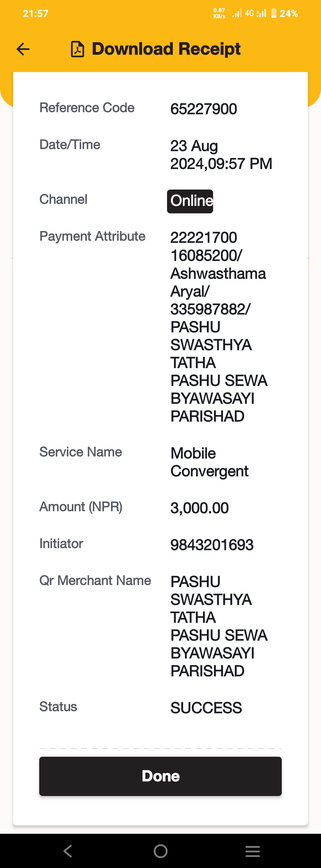Tap the date 23 Aug 2024 value
Viewport: 321px width, 868px height.
click(221, 155)
